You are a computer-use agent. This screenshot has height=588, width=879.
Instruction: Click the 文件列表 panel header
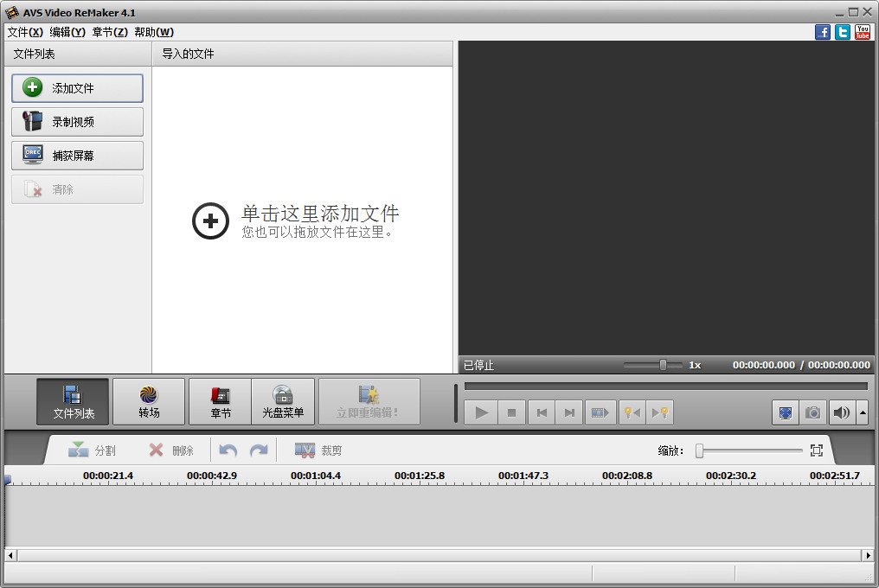[x=78, y=54]
